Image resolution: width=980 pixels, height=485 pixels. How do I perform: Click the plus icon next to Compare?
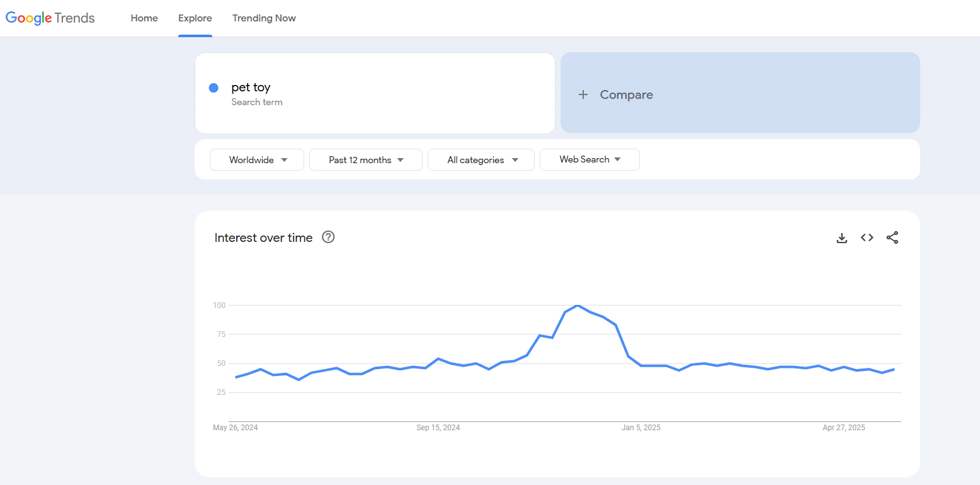(583, 94)
